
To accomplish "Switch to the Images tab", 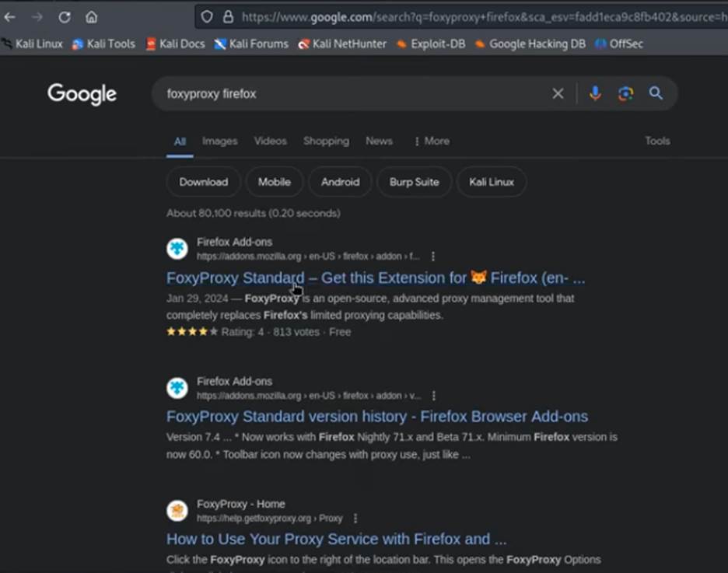I will [x=219, y=141].
